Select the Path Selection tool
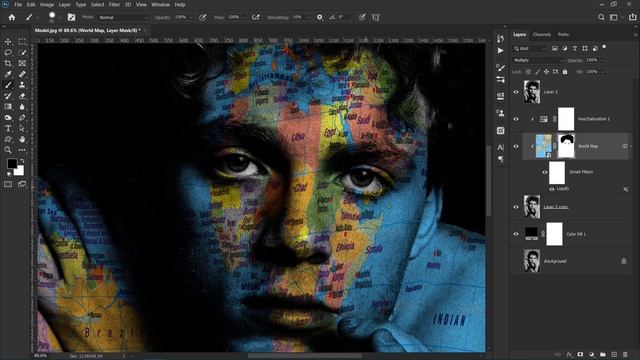Image resolution: width=640 pixels, height=360 pixels. pyautogui.click(x=22, y=128)
